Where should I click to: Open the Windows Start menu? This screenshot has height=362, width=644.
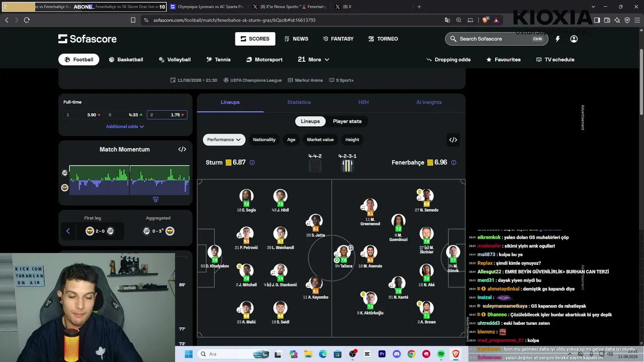pyautogui.click(x=189, y=354)
